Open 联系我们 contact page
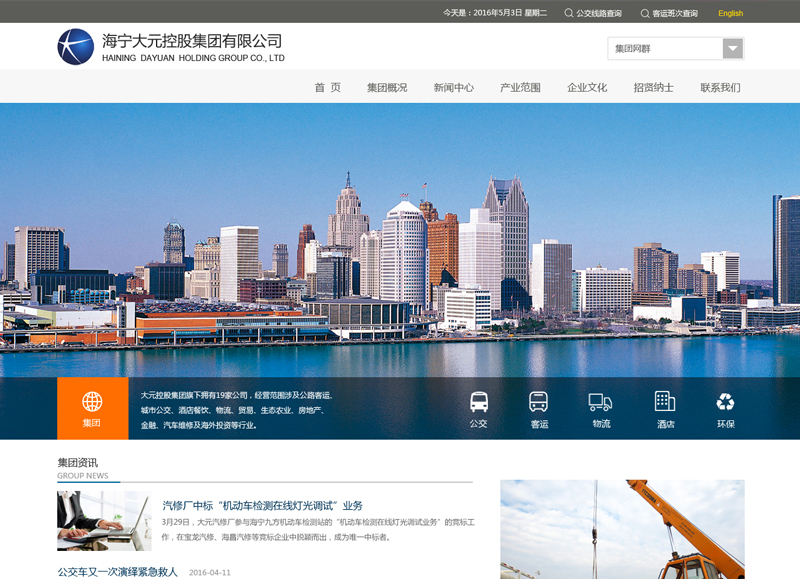This screenshot has height=579, width=800. 720,88
